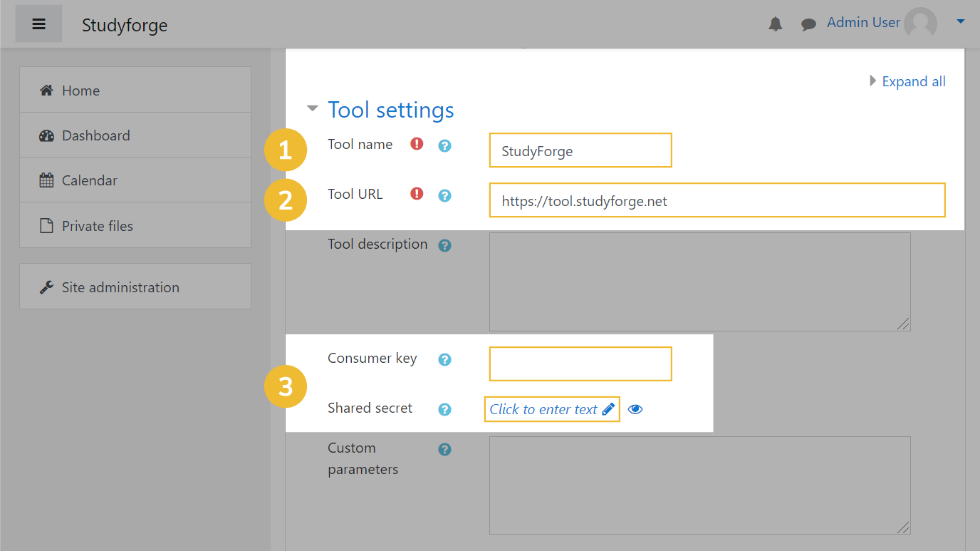980x551 pixels.
Task: Focus the Consumer key input field
Action: tap(580, 364)
